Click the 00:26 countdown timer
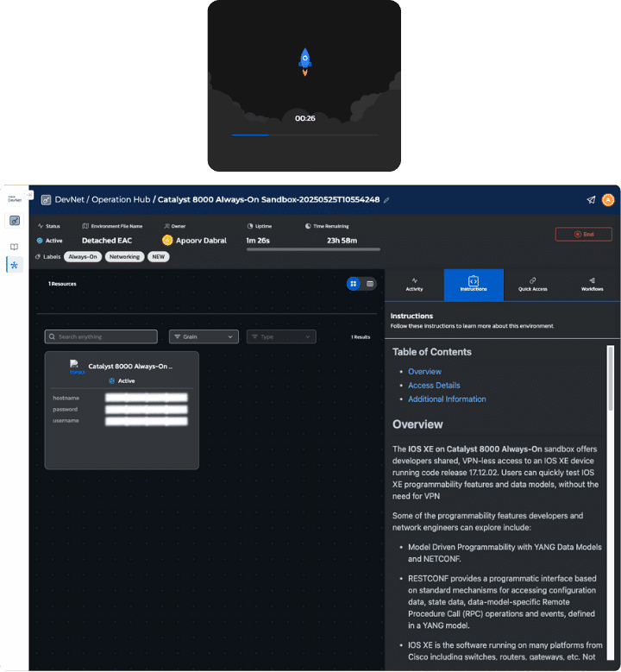The height and width of the screenshot is (672, 621). click(x=304, y=118)
